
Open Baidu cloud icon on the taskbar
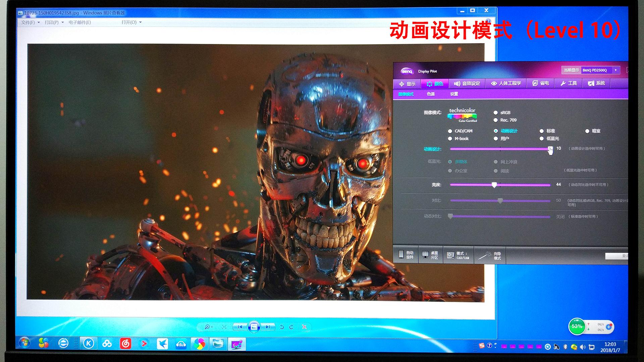pos(107,344)
